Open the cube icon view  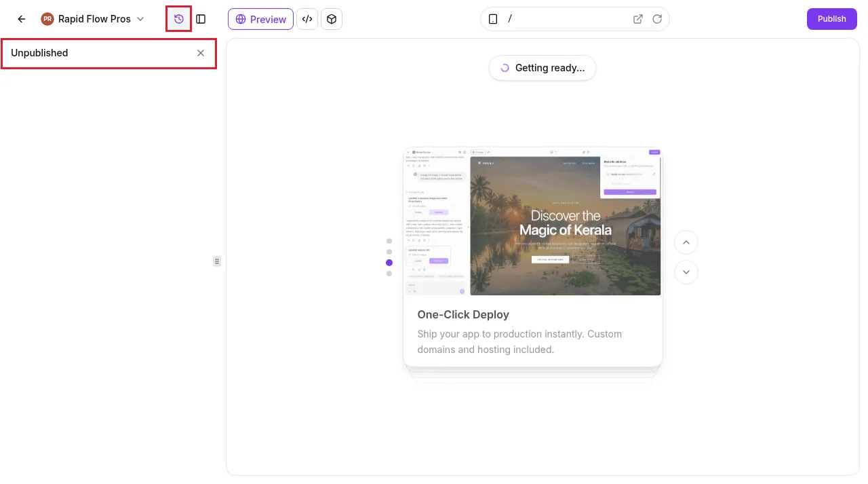pyautogui.click(x=332, y=19)
